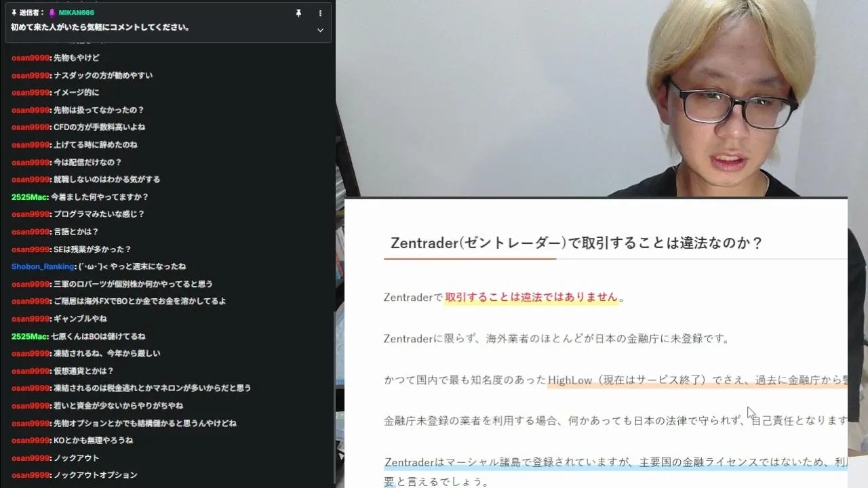Image resolution: width=868 pixels, height=488 pixels.
Task: Click highlighted red text 取引することは違法ではありません
Action: pos(532,297)
